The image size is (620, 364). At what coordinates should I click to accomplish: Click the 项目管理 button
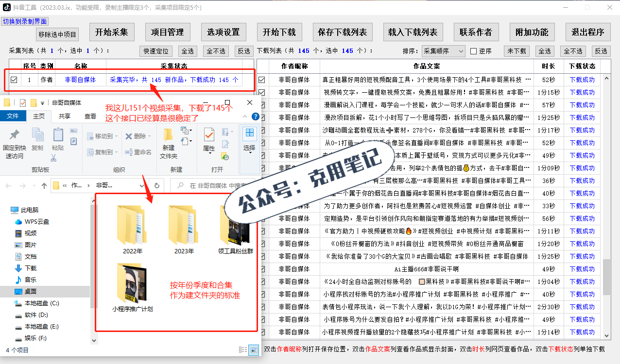pyautogui.click(x=168, y=32)
